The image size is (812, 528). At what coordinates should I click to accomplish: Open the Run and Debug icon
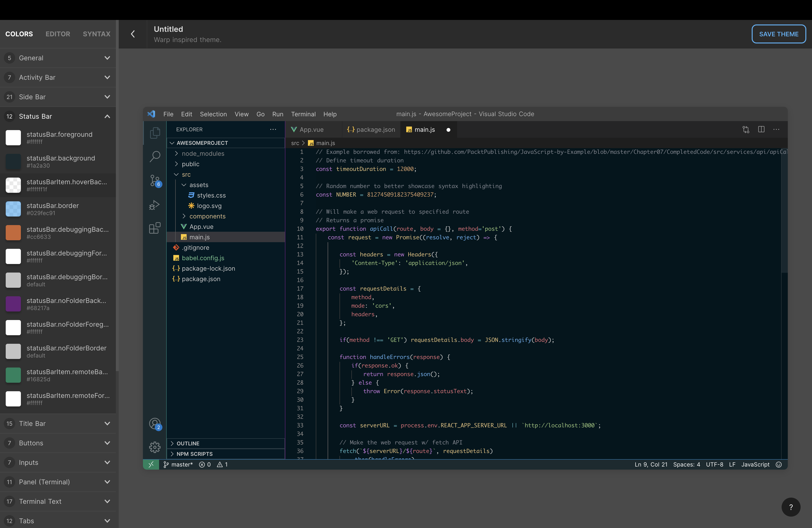[155, 205]
